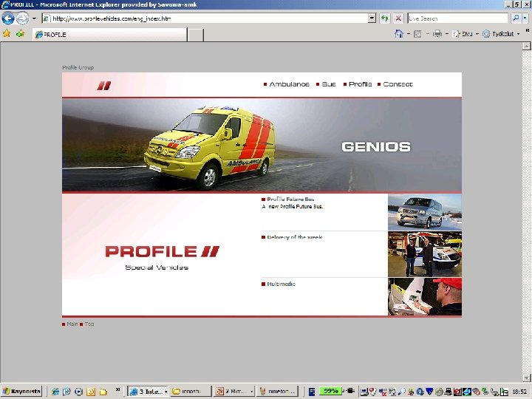Click the Top footer link

89,324
